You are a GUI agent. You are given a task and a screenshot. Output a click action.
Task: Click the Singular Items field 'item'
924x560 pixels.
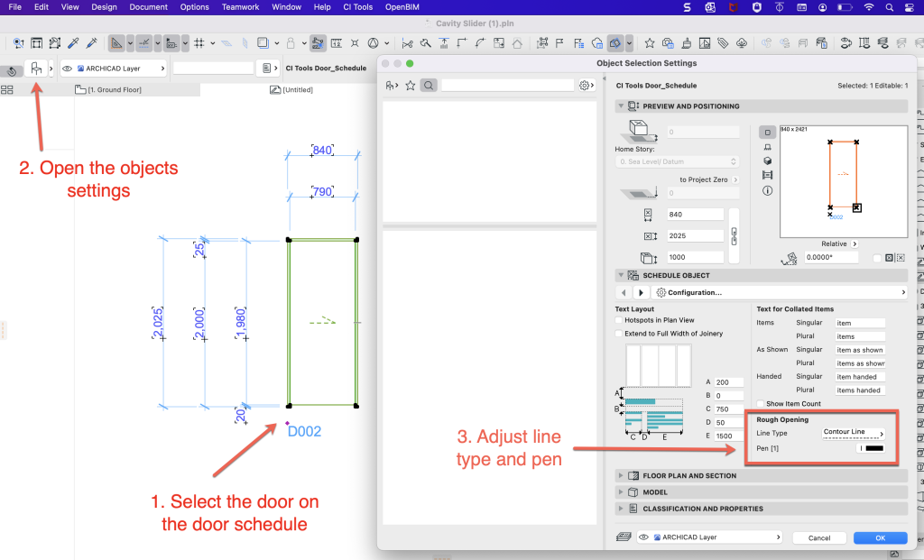[x=860, y=323]
